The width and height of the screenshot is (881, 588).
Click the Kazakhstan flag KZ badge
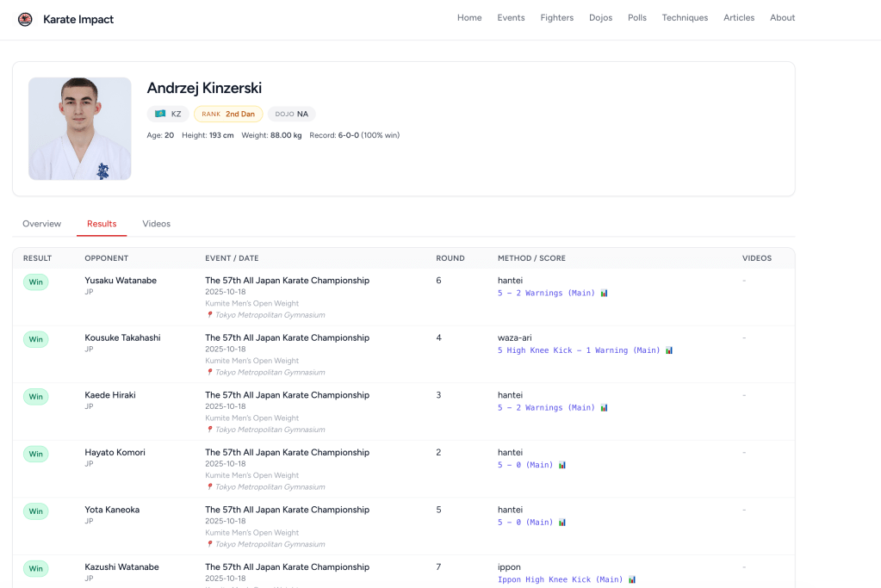pyautogui.click(x=168, y=114)
